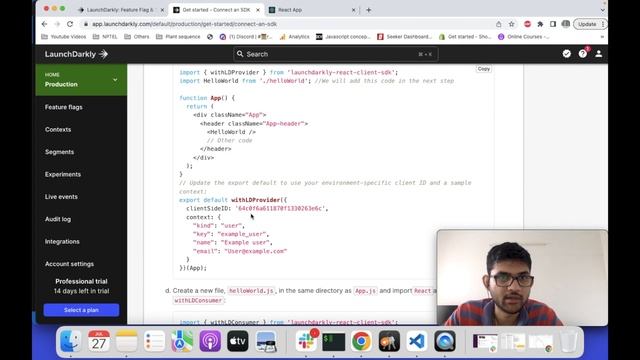Toggle the browser side panel icon
This screenshot has width=640, height=360.
pyautogui.click(x=553, y=24)
